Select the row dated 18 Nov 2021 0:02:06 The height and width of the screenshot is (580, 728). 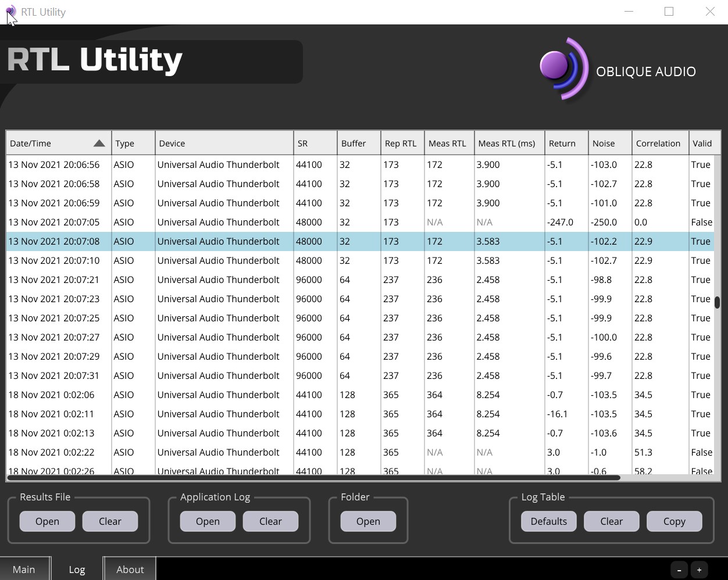pyautogui.click(x=360, y=395)
